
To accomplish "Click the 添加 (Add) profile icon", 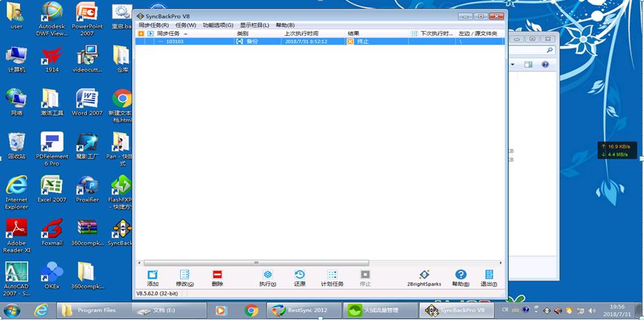I will coord(153,275).
